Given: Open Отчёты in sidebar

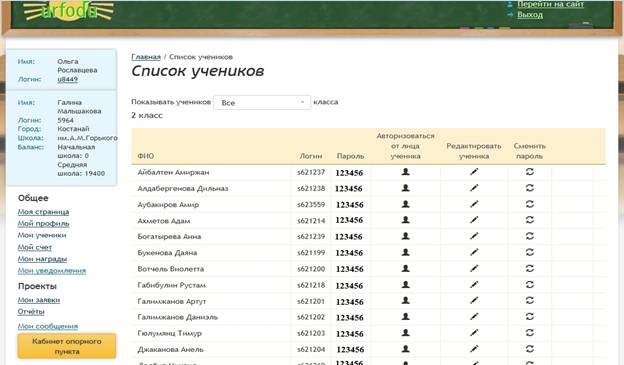Looking at the screenshot, I should tap(31, 312).
